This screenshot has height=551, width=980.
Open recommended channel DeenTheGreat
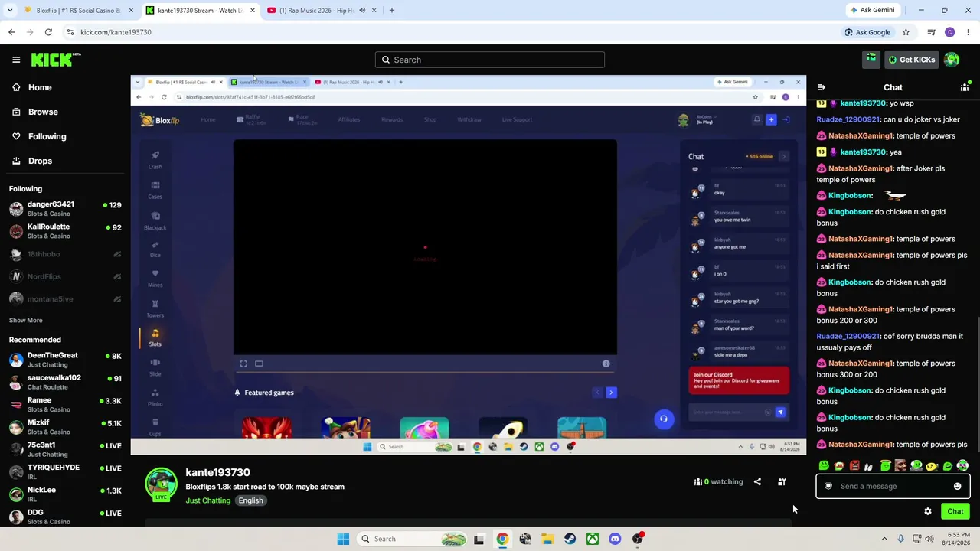pos(65,360)
